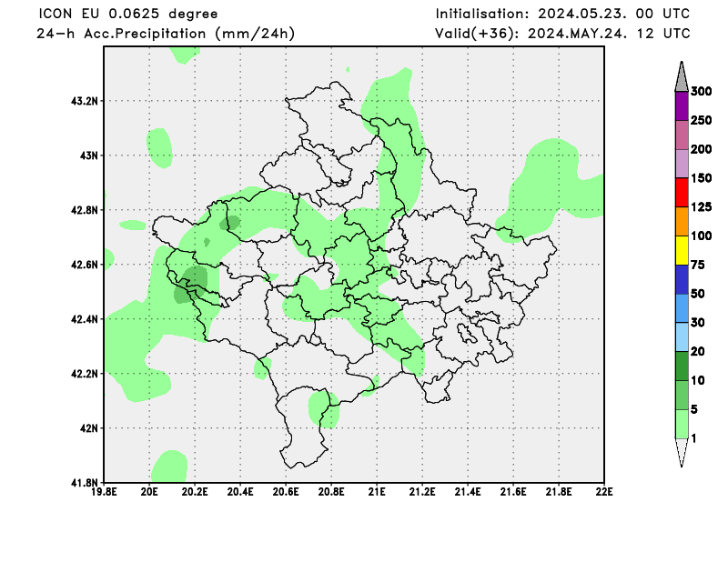Click the purple 250-300 legend color band
728x562 pixels.
tap(681, 105)
